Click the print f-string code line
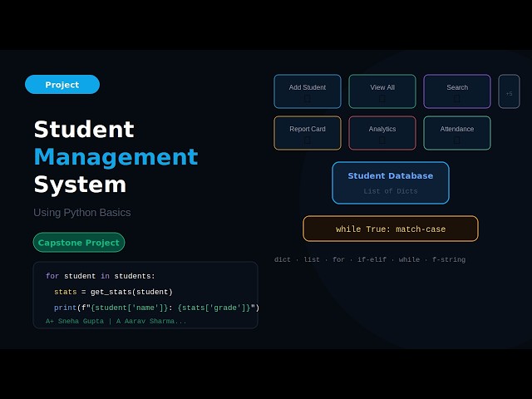532x399 pixels. point(157,308)
